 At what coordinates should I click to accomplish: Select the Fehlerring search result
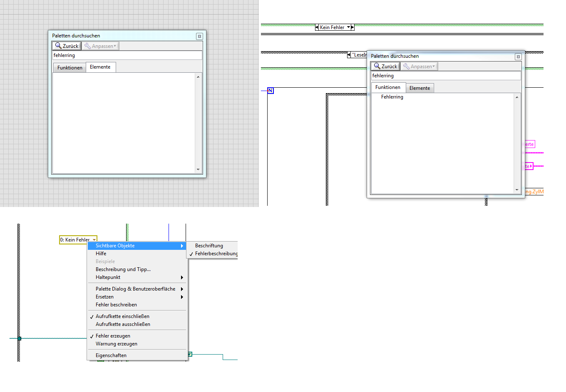[392, 97]
